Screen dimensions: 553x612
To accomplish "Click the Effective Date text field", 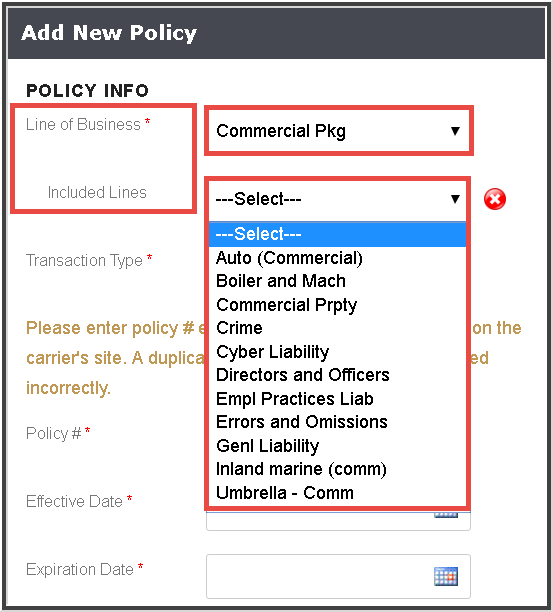I will click(338, 520).
